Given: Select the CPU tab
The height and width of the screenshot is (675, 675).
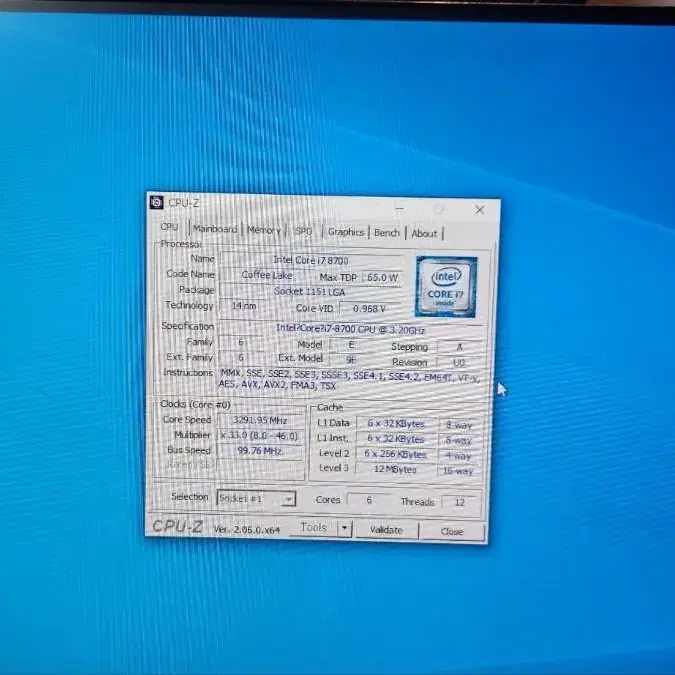Looking at the screenshot, I should pos(169,227).
